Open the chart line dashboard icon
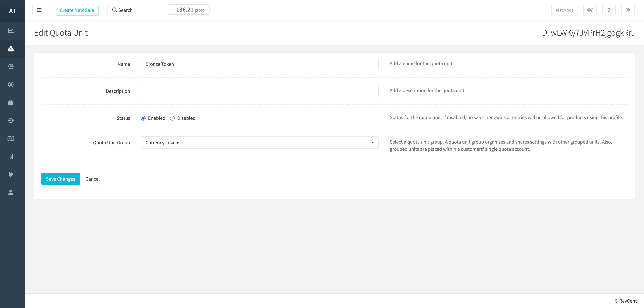Screen dimensions: 644x308 (11, 31)
